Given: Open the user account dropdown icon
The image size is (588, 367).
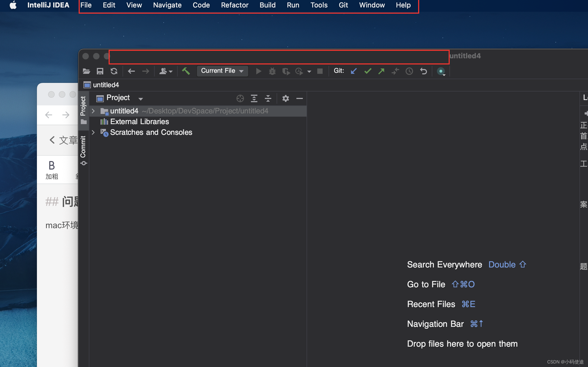Looking at the screenshot, I should click(x=166, y=71).
